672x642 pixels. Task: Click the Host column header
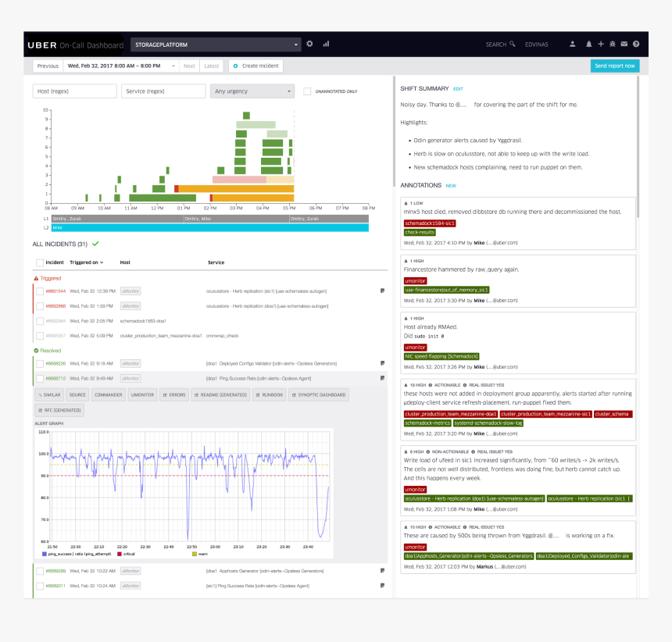(125, 262)
